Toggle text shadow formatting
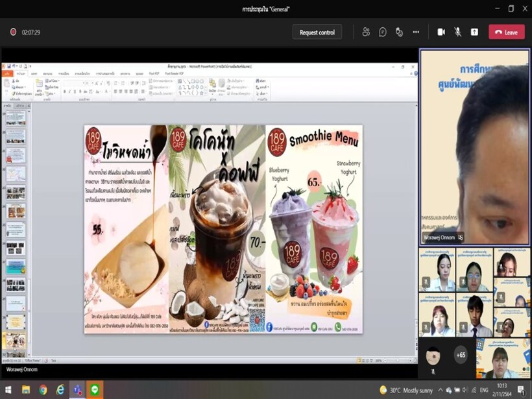This screenshot has width=532, height=399. pos(80,91)
